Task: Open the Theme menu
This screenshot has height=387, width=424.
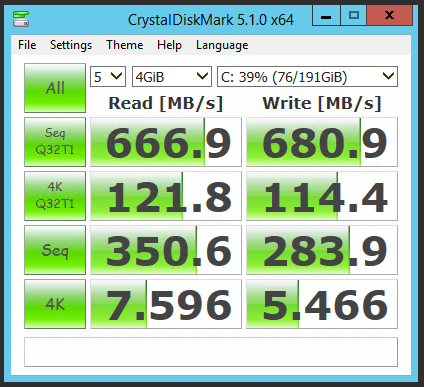Action: coord(125,45)
